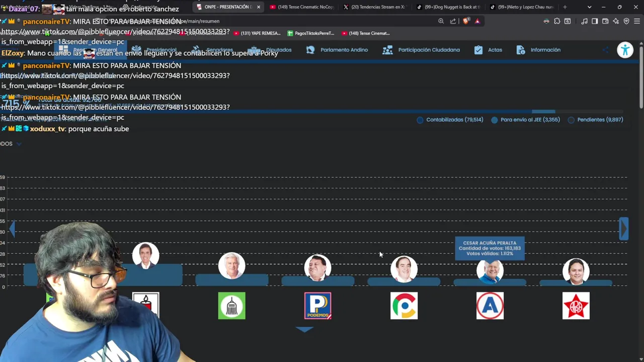Select the candidate photo above the broom logo
644x362 pixels.
click(232, 266)
